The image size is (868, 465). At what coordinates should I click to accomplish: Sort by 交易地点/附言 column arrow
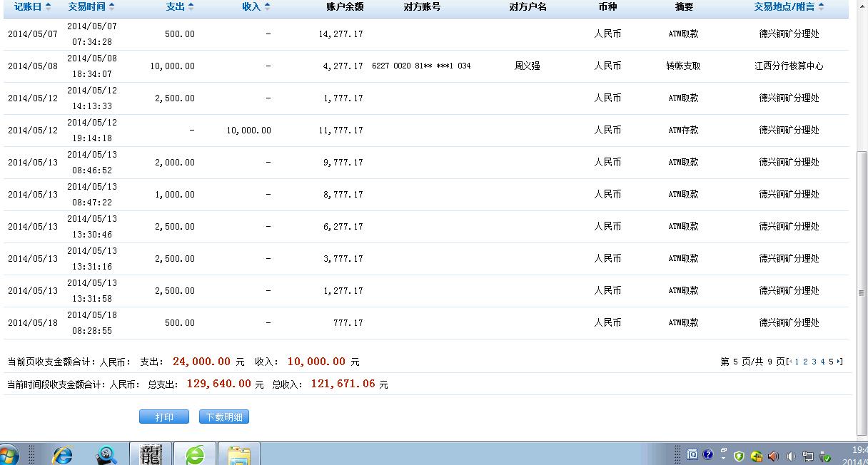click(821, 6)
